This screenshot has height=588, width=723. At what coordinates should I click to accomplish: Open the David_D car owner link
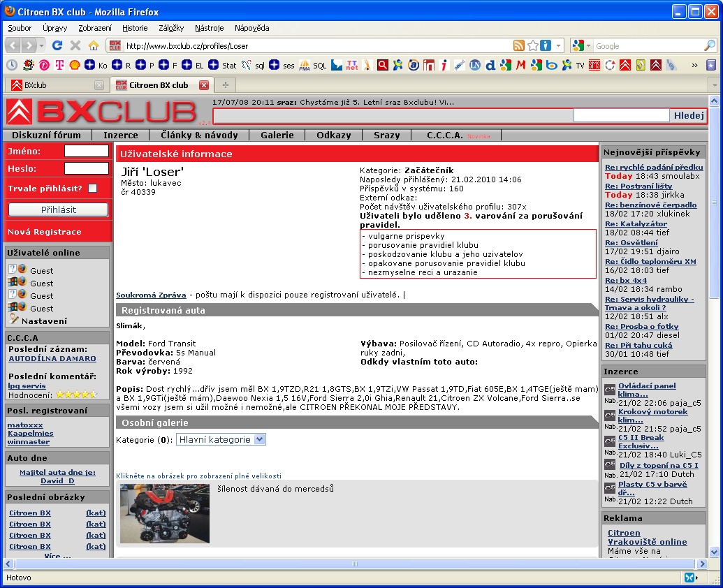coord(58,480)
